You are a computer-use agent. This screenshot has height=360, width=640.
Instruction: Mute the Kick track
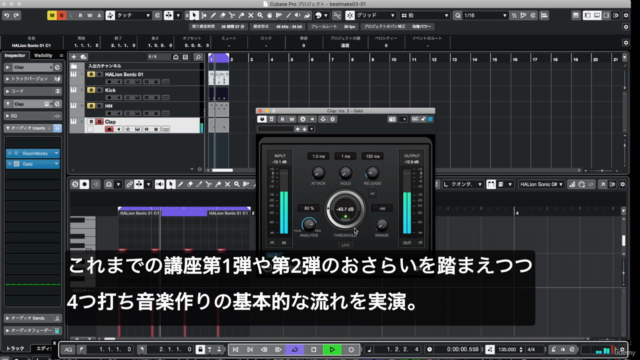[91, 90]
